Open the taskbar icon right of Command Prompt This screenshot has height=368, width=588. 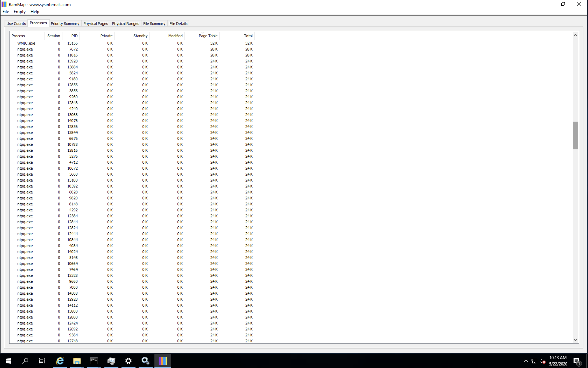point(111,361)
